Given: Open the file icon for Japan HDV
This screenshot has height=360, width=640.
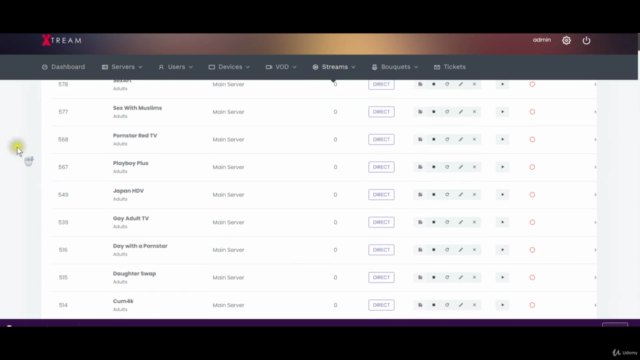Looking at the screenshot, I should click(x=420, y=195).
